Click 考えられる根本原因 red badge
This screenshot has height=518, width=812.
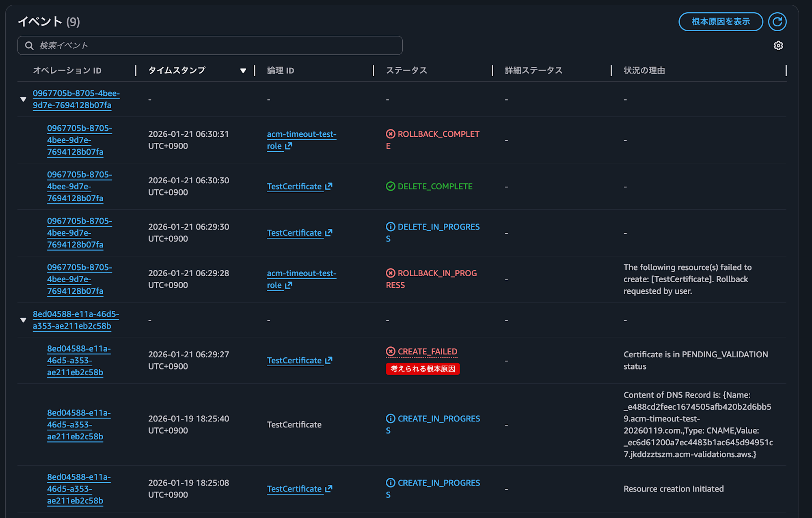click(422, 369)
